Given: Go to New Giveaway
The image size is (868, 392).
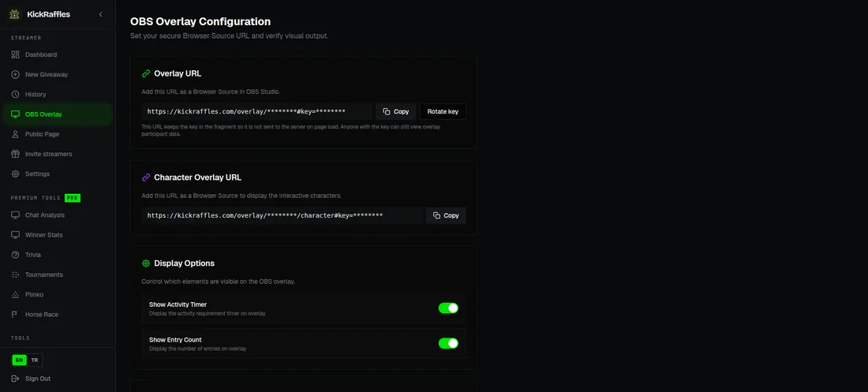Looking at the screenshot, I should coord(57,75).
